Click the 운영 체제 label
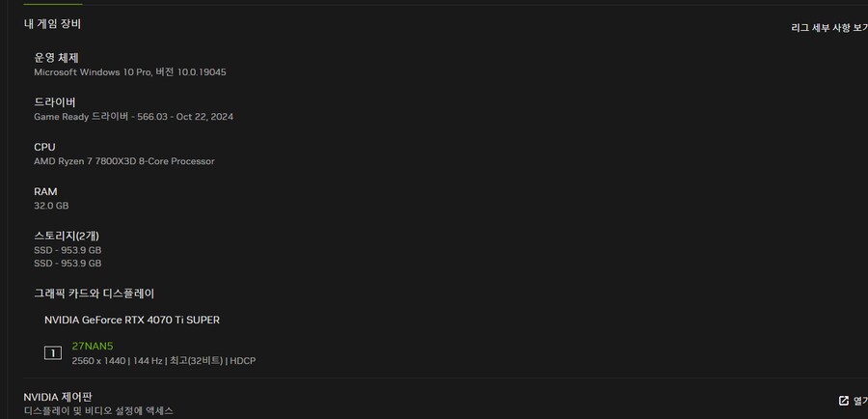Image resolution: width=868 pixels, height=419 pixels. pos(56,58)
